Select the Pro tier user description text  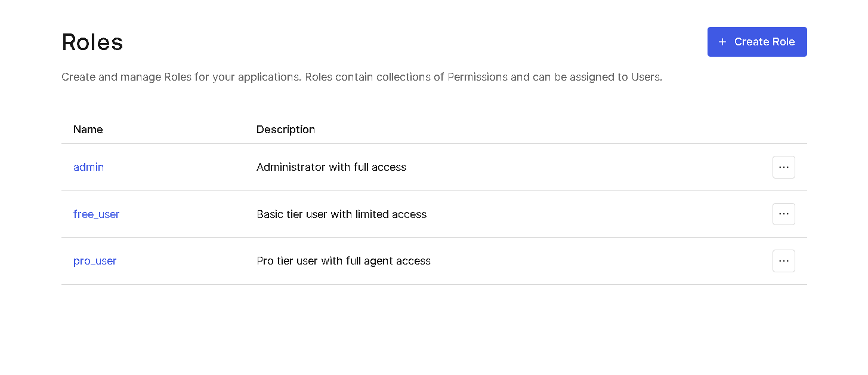coord(343,261)
